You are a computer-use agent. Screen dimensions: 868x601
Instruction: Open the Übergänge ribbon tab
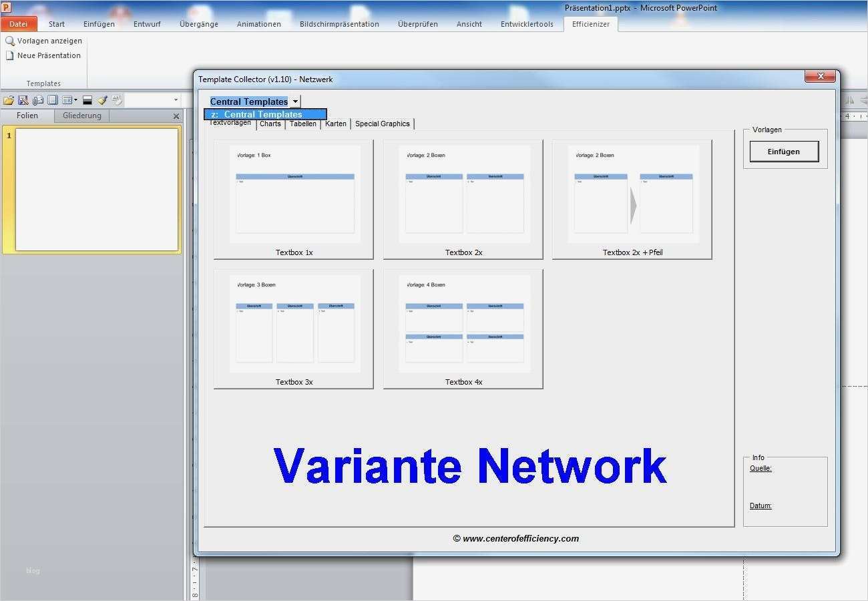(199, 24)
